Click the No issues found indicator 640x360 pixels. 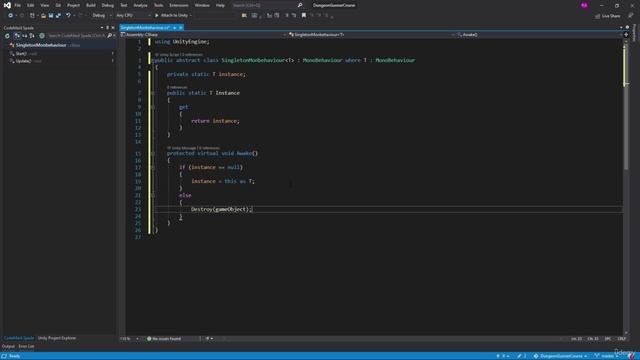[164, 339]
